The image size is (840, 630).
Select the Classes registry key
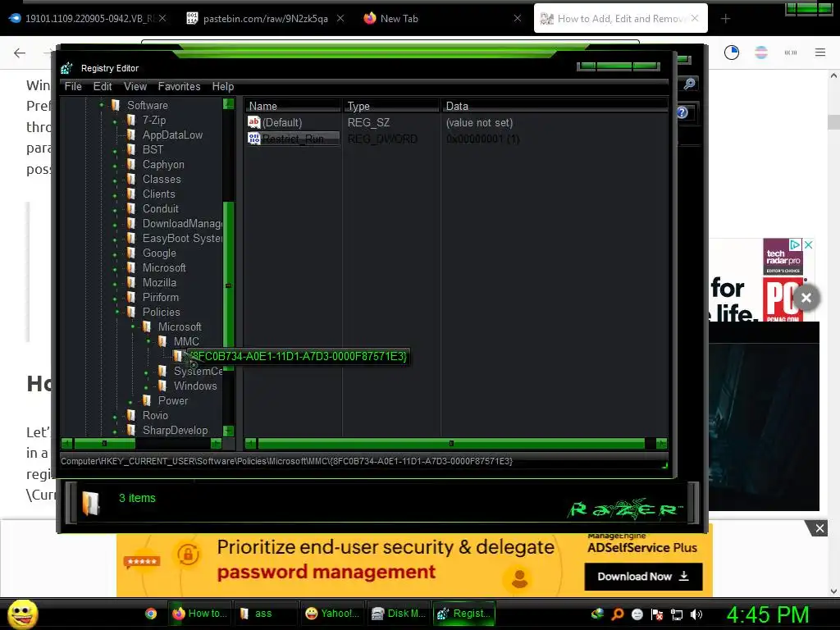162,179
